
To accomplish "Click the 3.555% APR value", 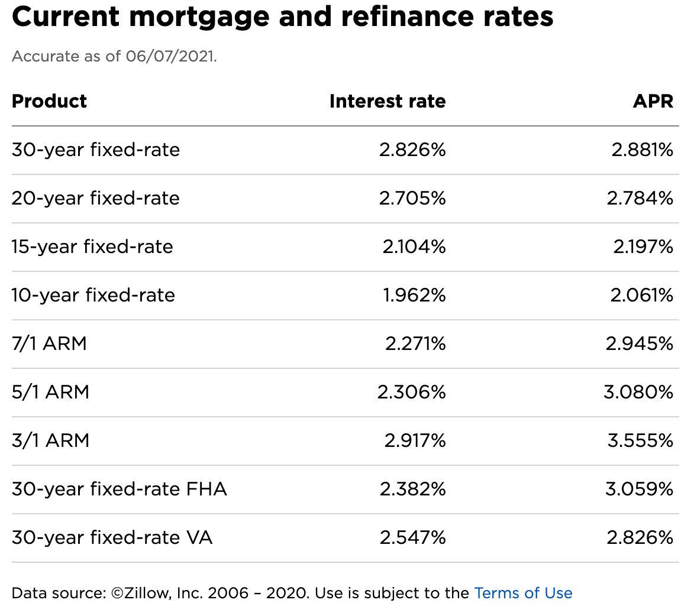I will (640, 440).
